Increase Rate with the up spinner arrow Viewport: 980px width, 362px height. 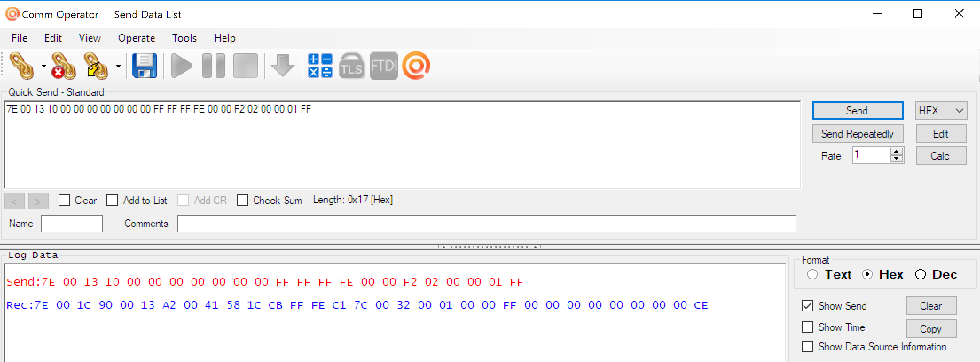897,152
